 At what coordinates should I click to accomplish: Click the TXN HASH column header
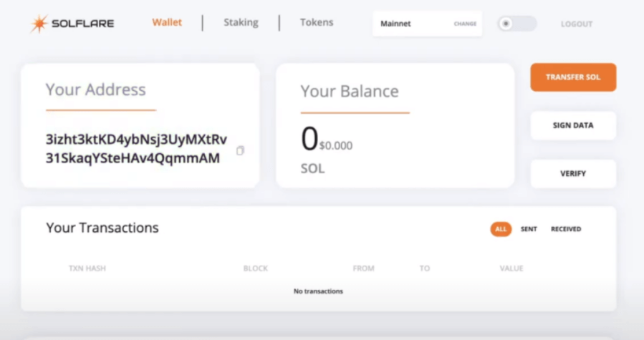(x=87, y=268)
